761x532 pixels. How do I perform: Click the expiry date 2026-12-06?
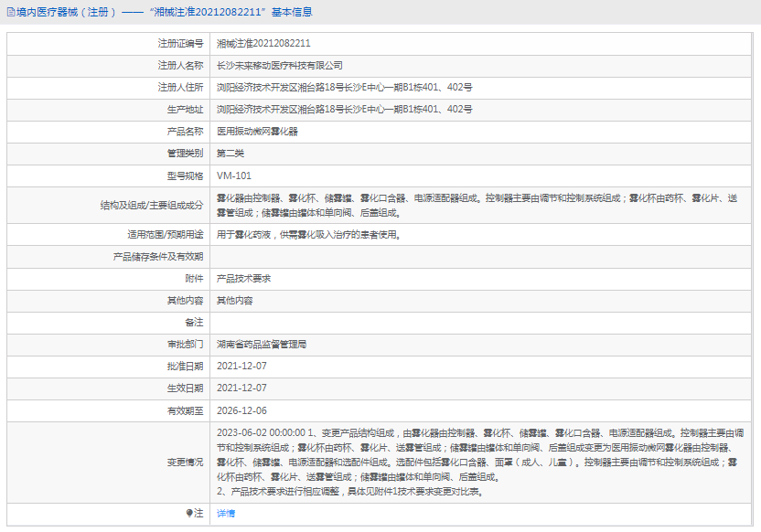[x=241, y=410]
